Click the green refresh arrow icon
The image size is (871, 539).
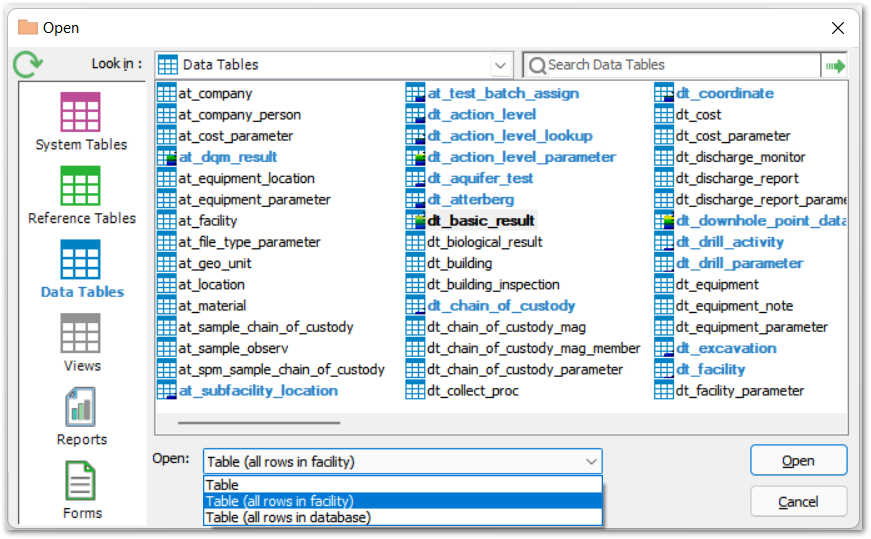pos(27,64)
